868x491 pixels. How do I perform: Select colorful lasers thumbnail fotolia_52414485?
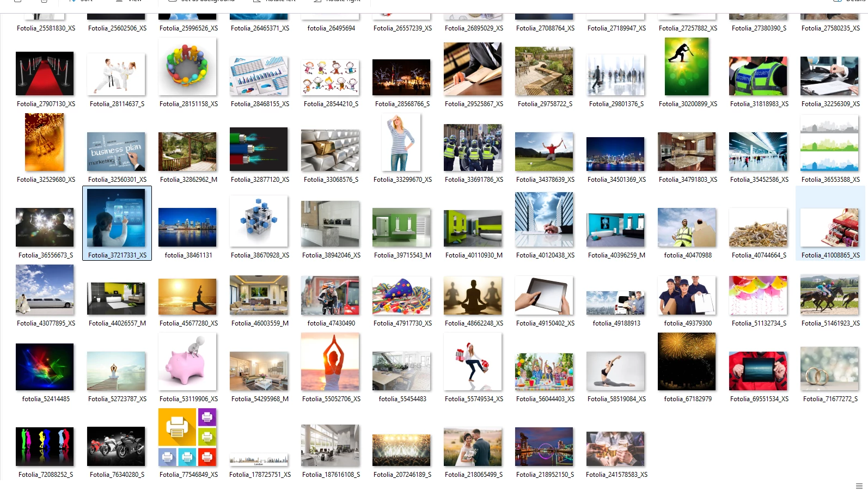click(x=45, y=367)
